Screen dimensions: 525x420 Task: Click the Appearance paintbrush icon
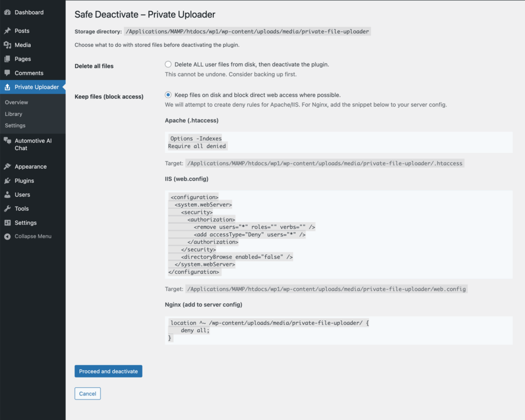point(7,167)
